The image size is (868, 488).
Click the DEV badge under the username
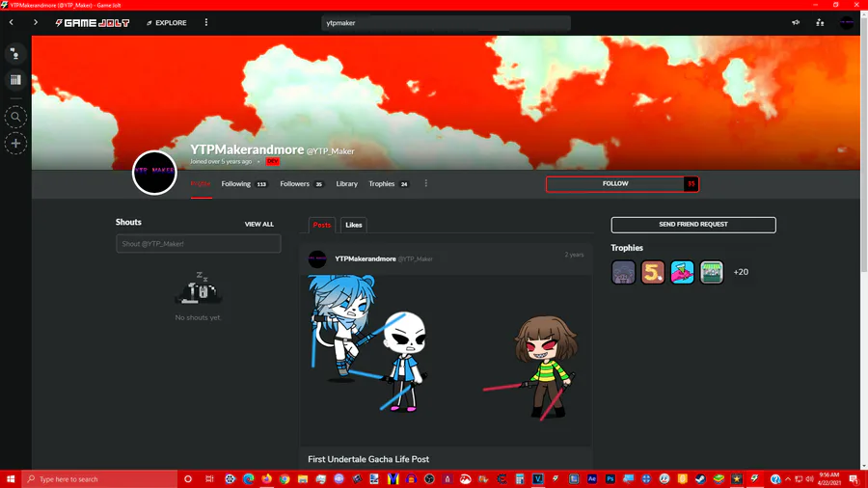(x=272, y=162)
